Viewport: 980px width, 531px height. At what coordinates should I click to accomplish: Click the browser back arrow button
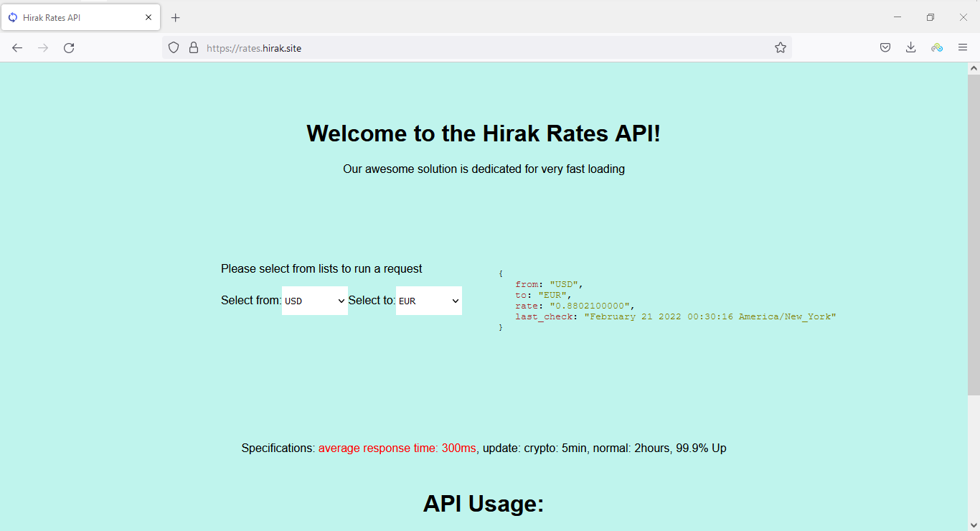[x=17, y=48]
